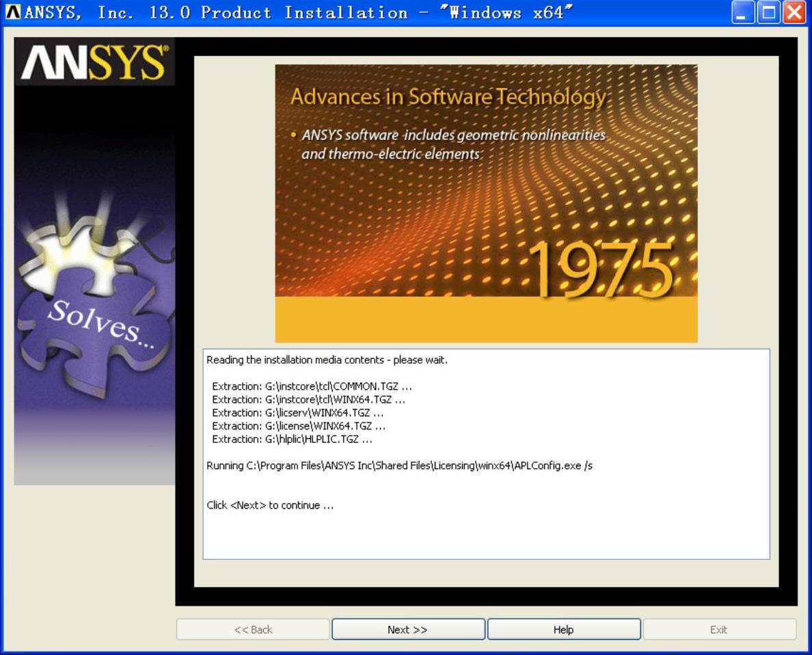The height and width of the screenshot is (655, 812).
Task: Select the 'Reading the installation media contents' line
Action: coord(327,360)
